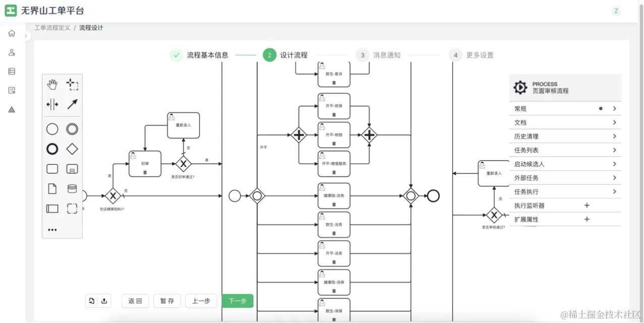
Task: Pick the end event tool
Action: tap(52, 149)
